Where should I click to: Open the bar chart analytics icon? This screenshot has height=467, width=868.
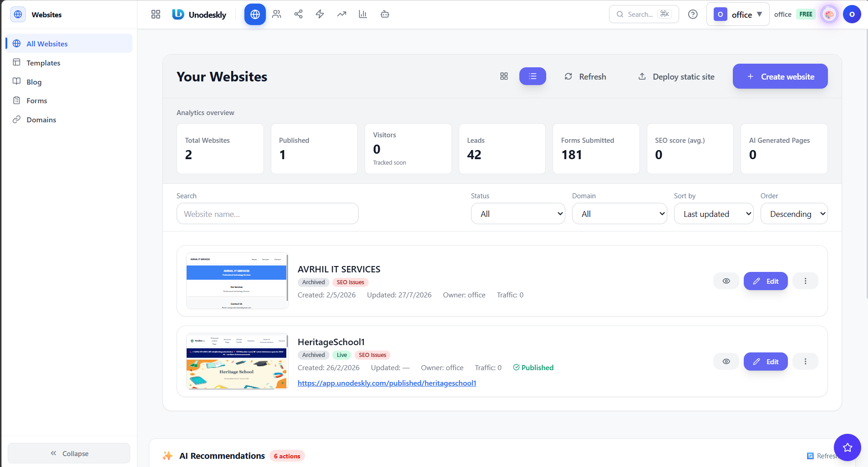[363, 15]
